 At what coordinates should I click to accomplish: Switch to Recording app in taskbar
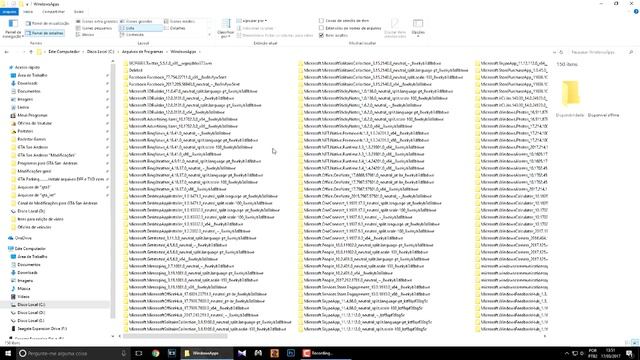coord(325,353)
